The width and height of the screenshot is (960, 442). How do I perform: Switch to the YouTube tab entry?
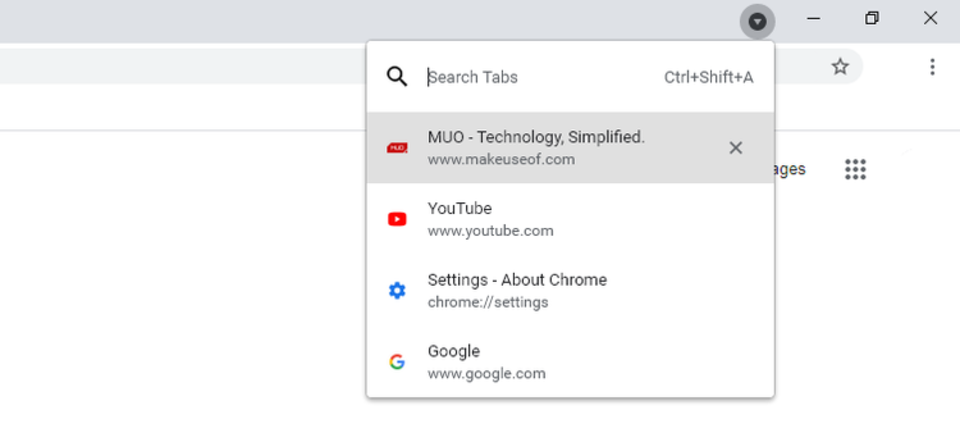pos(570,219)
